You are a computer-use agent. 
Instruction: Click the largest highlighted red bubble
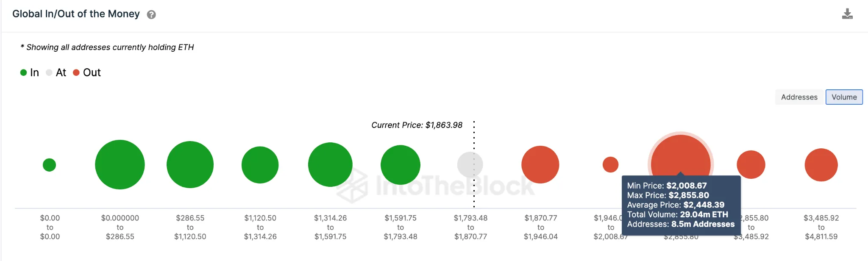[681, 156]
